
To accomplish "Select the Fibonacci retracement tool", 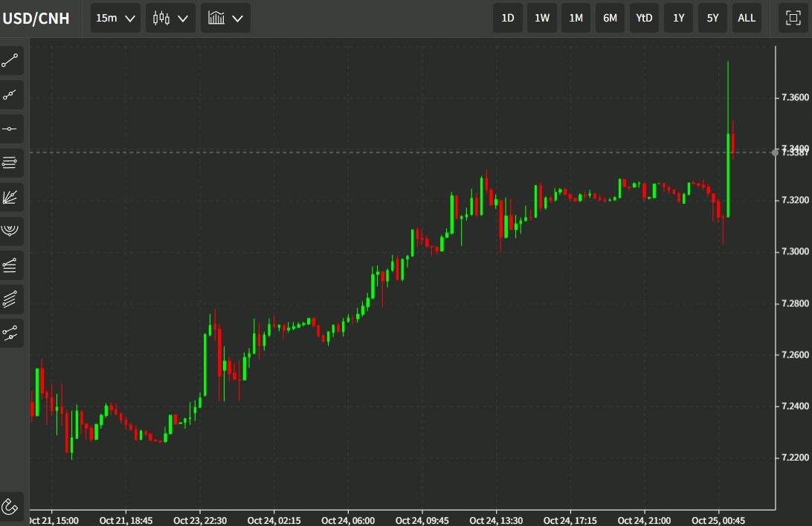I will click(x=10, y=265).
